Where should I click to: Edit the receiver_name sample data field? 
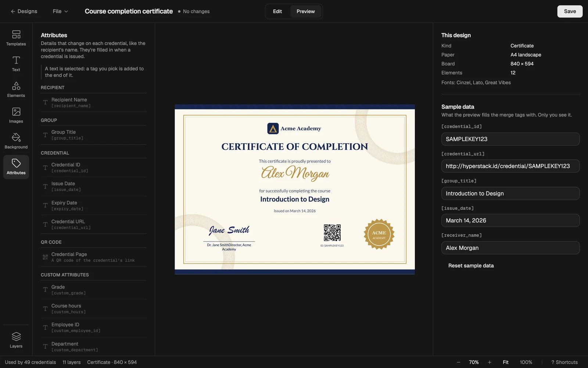510,248
